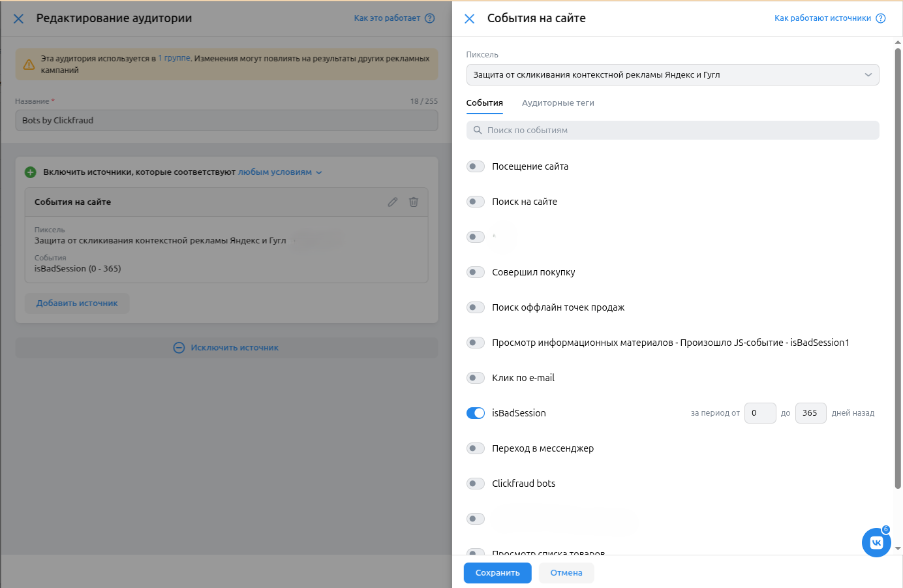The height and width of the screenshot is (588, 903).
Task: Click help icon beside 'Как работают источники'
Action: tap(881, 18)
